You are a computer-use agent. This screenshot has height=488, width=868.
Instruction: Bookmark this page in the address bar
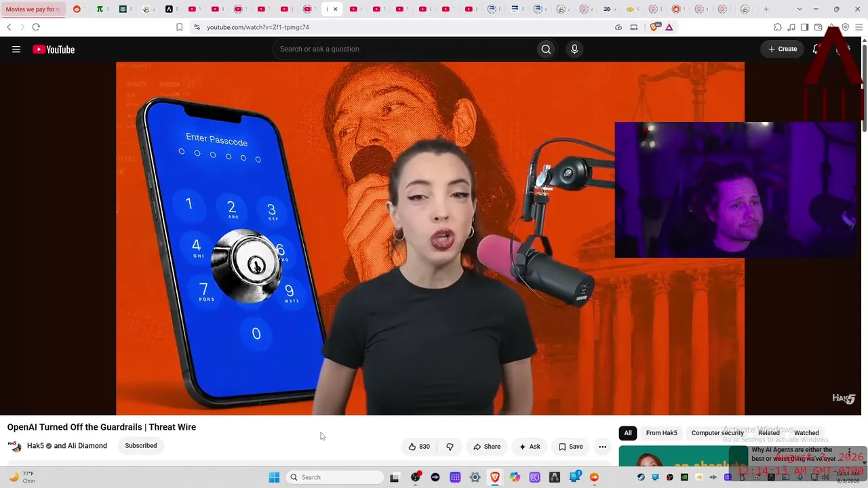pos(179,27)
